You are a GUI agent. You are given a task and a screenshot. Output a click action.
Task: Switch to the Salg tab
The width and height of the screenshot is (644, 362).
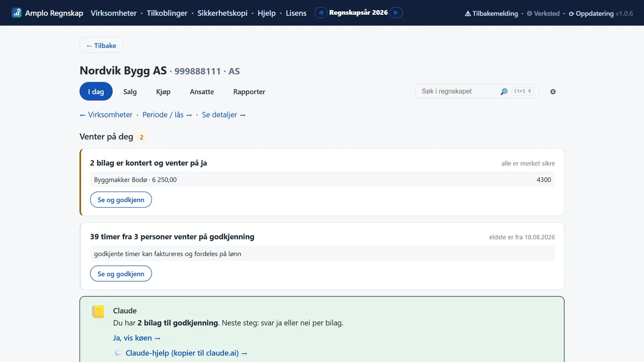130,91
